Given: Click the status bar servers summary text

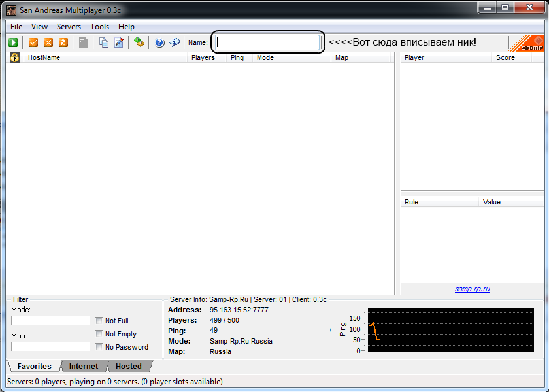Looking at the screenshot, I should coord(115,382).
